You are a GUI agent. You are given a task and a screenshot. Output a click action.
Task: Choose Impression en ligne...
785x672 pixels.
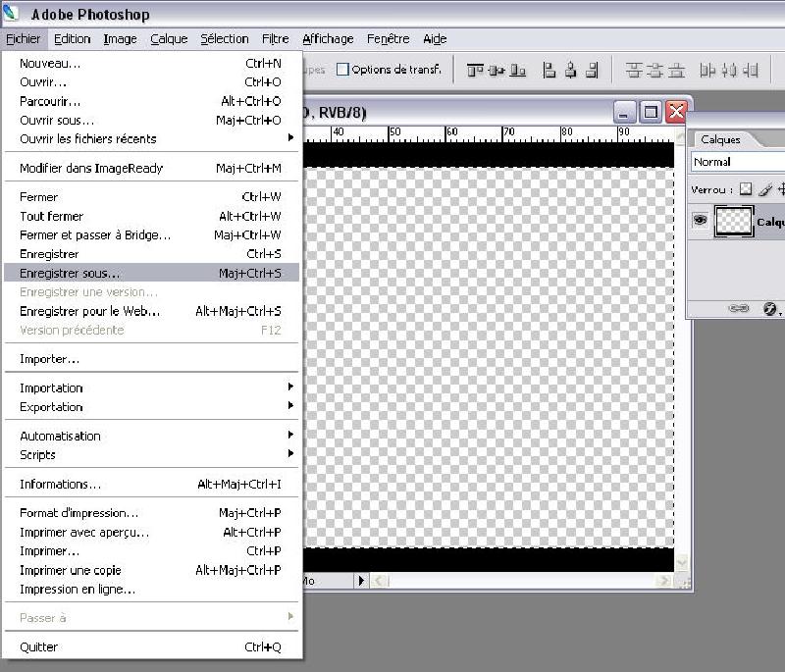pyautogui.click(x=151, y=589)
